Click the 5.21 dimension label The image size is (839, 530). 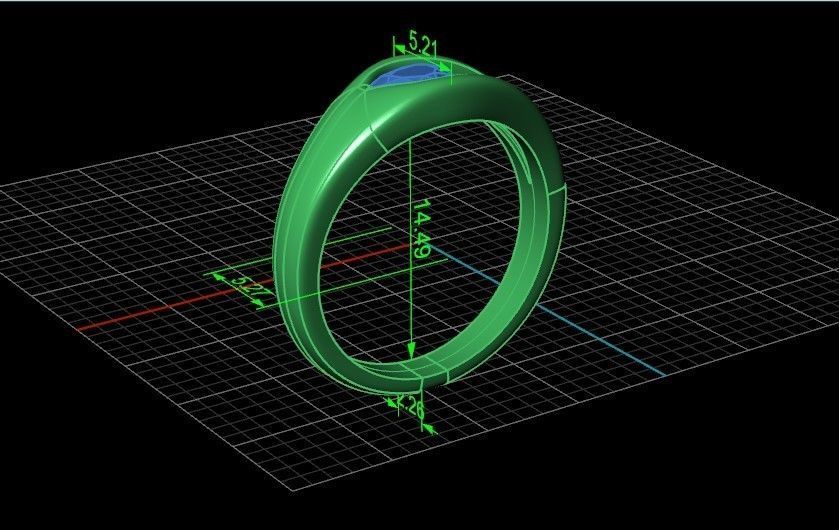click(x=423, y=45)
